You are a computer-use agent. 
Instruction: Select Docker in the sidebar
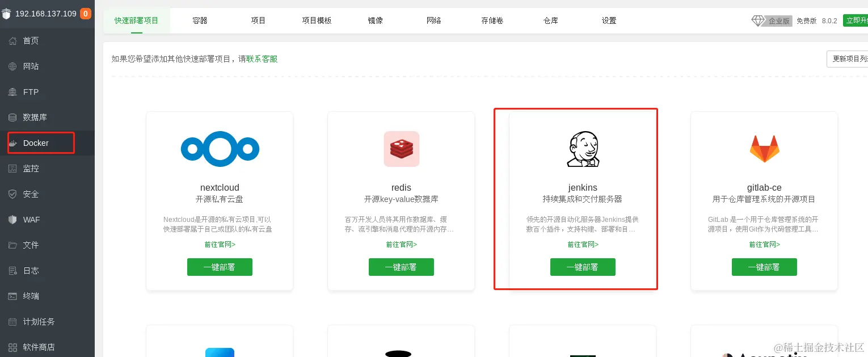click(47, 143)
